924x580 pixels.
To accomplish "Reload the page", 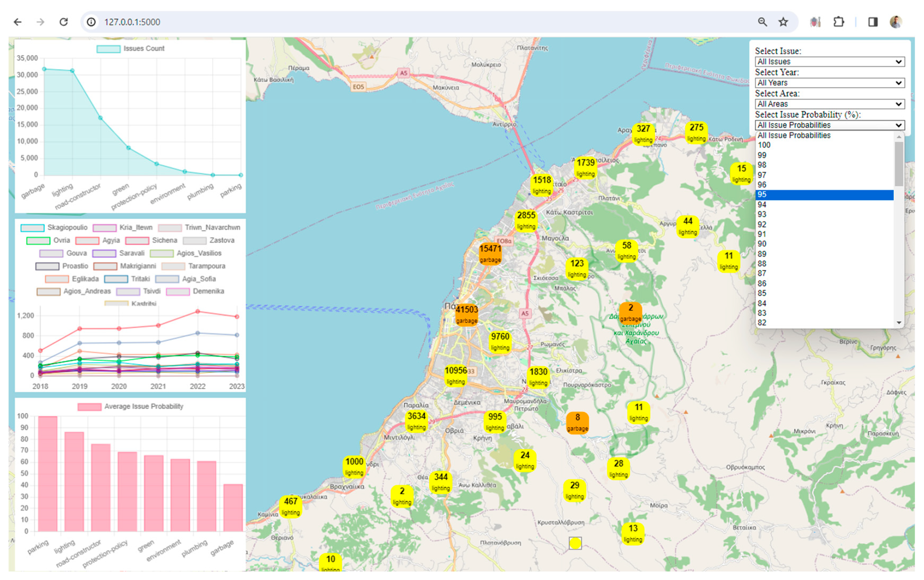I will (64, 22).
